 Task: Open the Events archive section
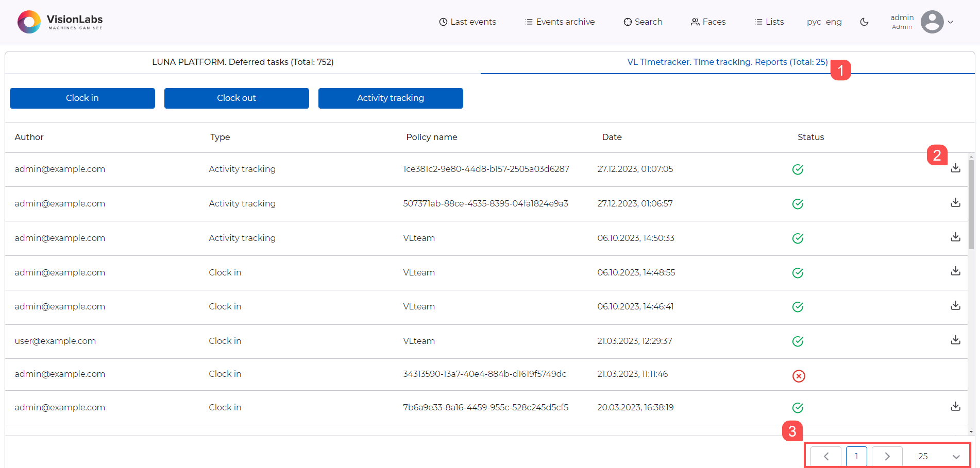559,22
